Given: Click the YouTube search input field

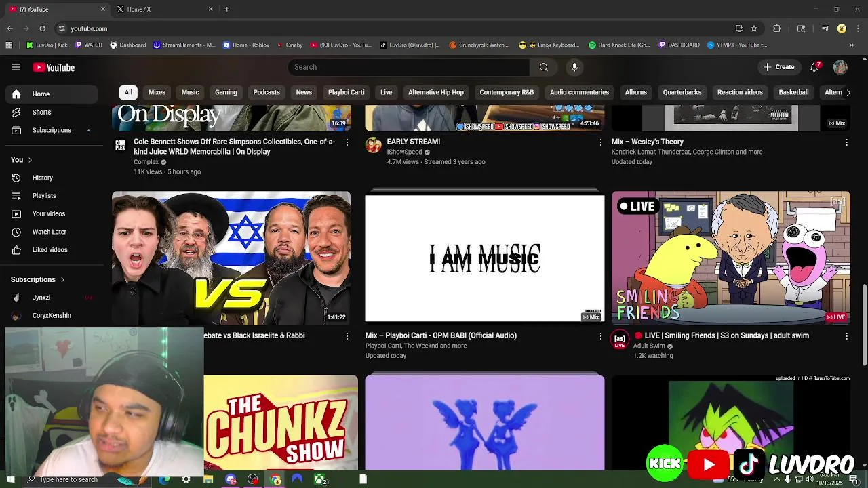Looking at the screenshot, I should pyautogui.click(x=409, y=67).
